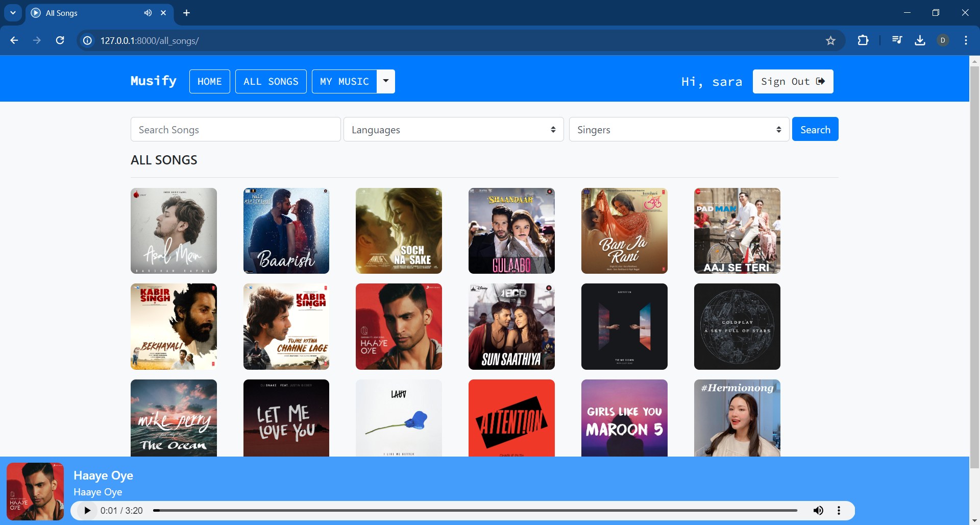Mute the audio player volume

(818, 510)
